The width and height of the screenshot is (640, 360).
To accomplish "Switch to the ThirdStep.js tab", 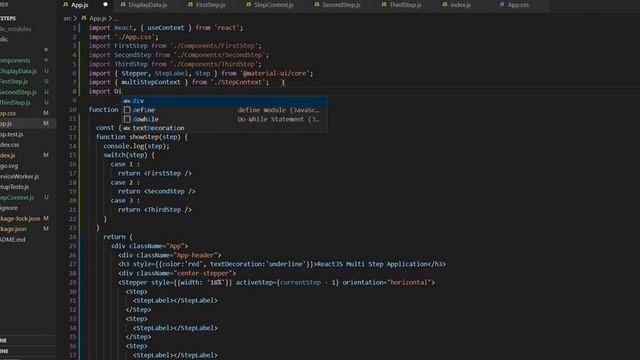I will [405, 5].
